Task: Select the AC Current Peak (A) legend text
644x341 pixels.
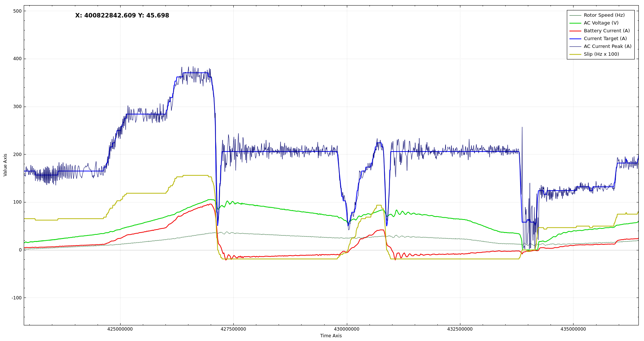Action: click(607, 46)
